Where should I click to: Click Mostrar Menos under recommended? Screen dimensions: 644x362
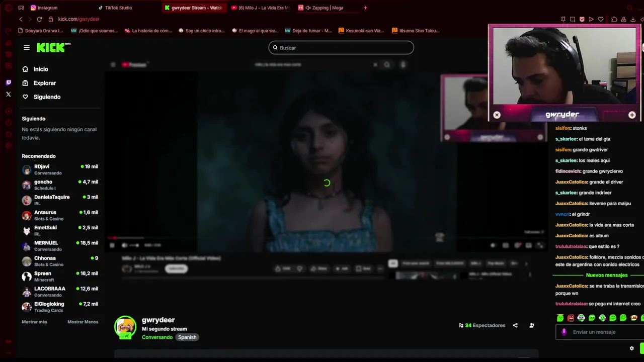point(83,322)
